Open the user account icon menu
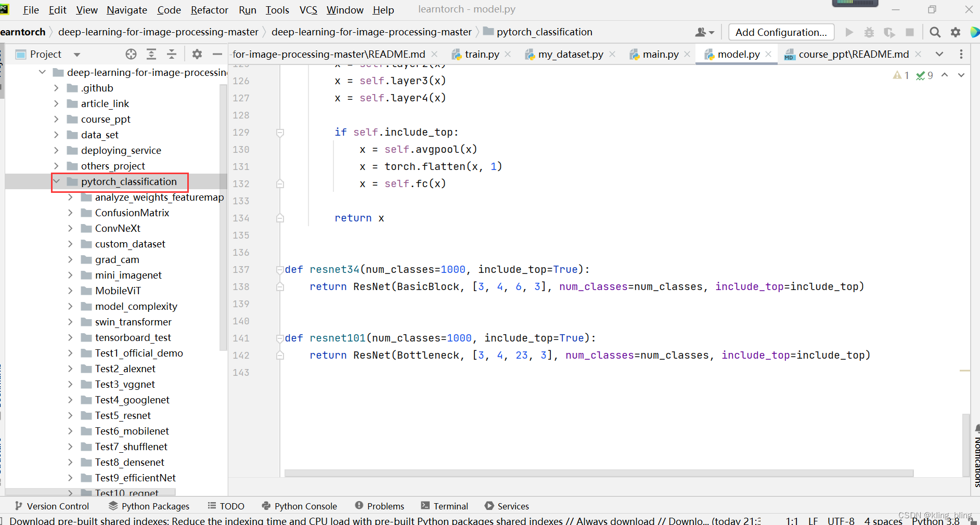 click(x=704, y=32)
